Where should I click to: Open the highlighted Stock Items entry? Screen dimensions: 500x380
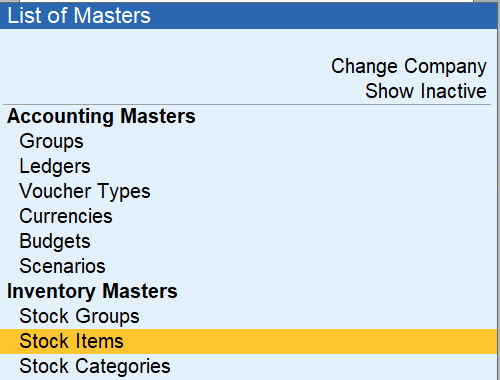248,341
